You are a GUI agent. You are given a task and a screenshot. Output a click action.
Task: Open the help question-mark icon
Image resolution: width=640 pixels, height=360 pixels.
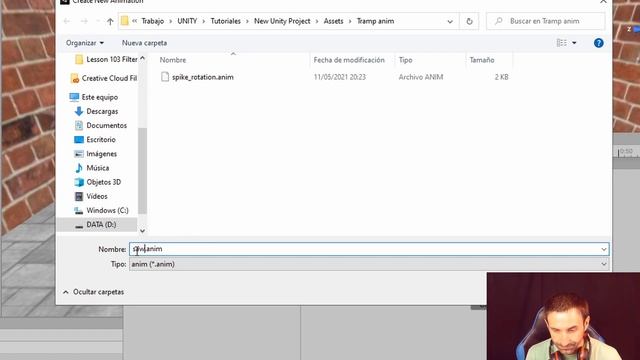[x=598, y=43]
